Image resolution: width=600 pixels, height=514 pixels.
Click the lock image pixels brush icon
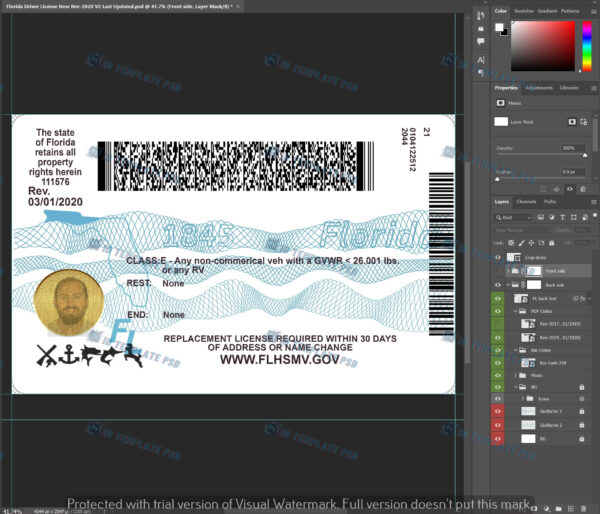(x=521, y=243)
